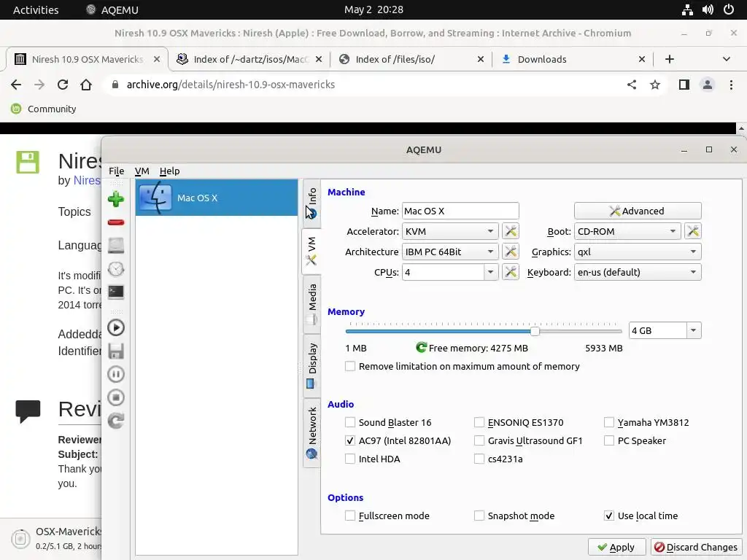Remove VM using the red minus icon
The image size is (747, 560).
click(116, 222)
